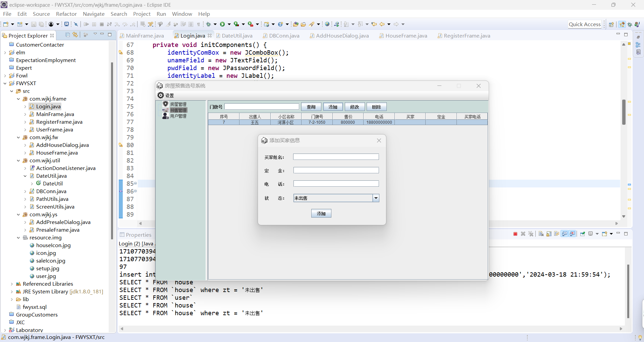Click the editor vertical scrollbar thumb
The width and height of the screenshot is (644, 342).
coord(624,112)
